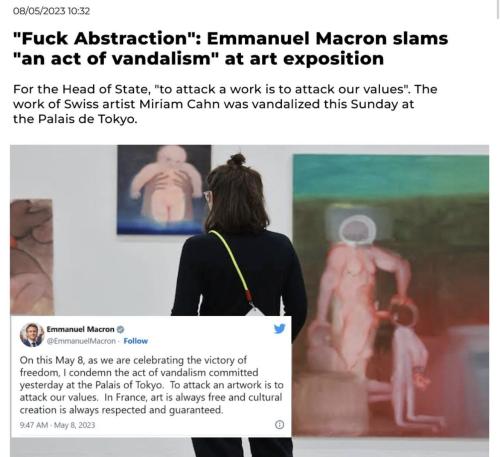The image size is (500, 457).
Task: Click the page scrollbar at the top right
Action: [497, 10]
